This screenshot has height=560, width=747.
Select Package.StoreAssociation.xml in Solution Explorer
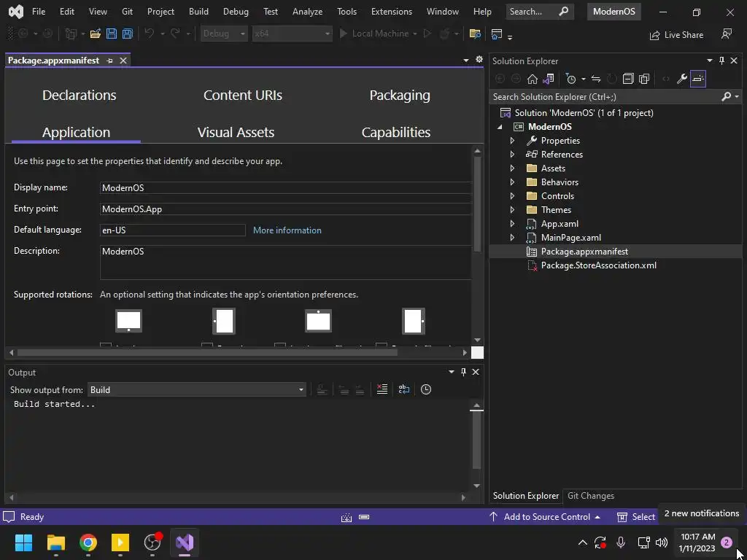pyautogui.click(x=598, y=265)
